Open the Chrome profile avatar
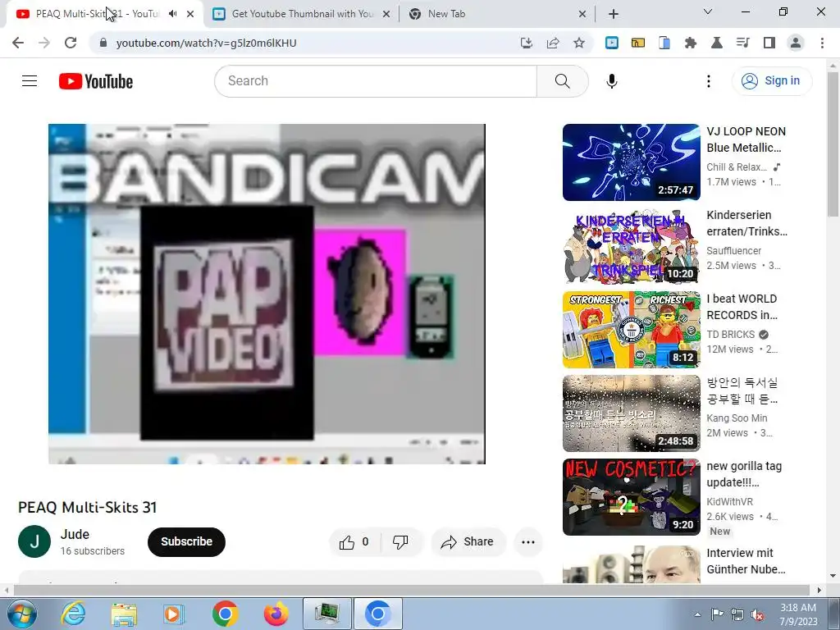The height and width of the screenshot is (630, 840). 796,43
